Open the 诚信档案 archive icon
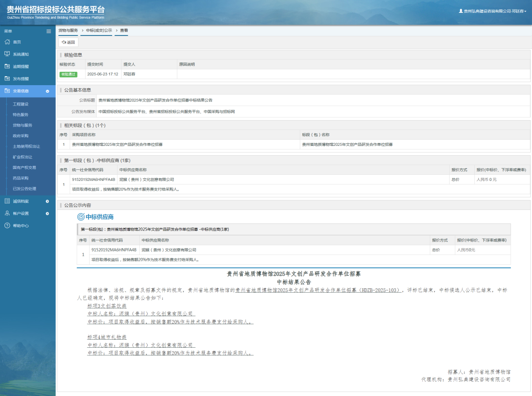 click(7, 201)
